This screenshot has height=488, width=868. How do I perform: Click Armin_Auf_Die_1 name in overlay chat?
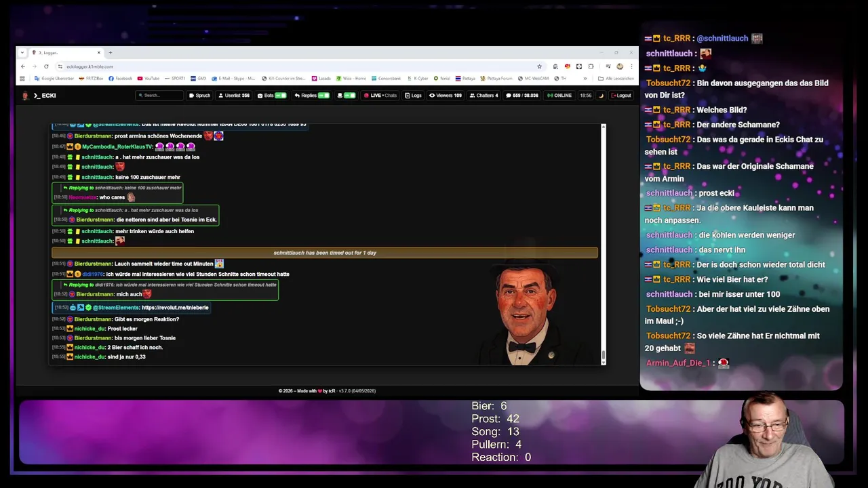coord(677,363)
